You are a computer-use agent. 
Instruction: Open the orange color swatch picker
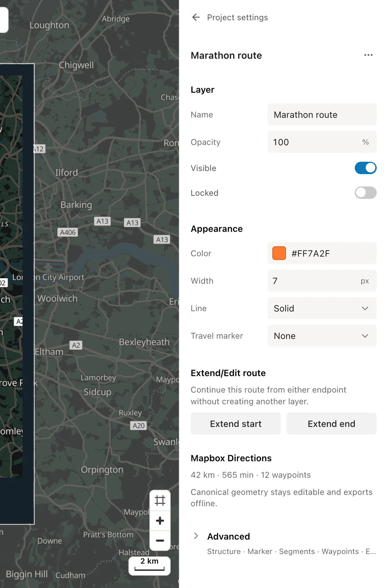(x=279, y=254)
